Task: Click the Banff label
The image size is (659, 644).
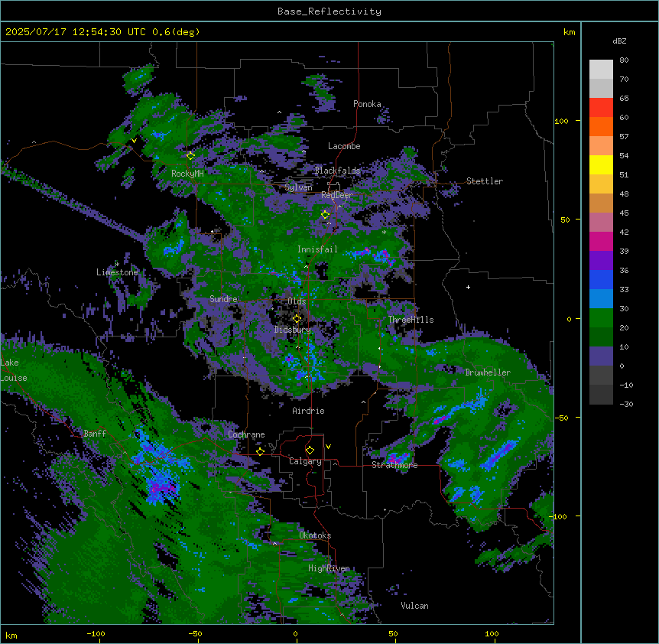Action: pyautogui.click(x=95, y=434)
